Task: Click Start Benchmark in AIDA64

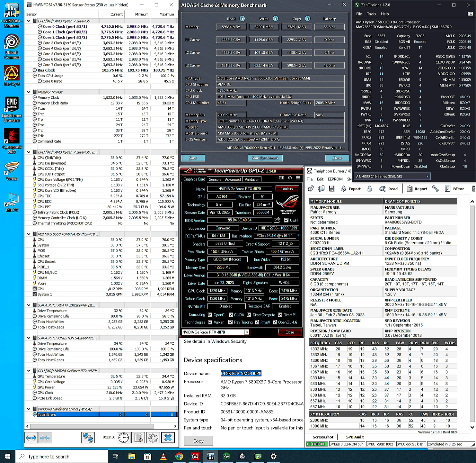Action: 265,158
